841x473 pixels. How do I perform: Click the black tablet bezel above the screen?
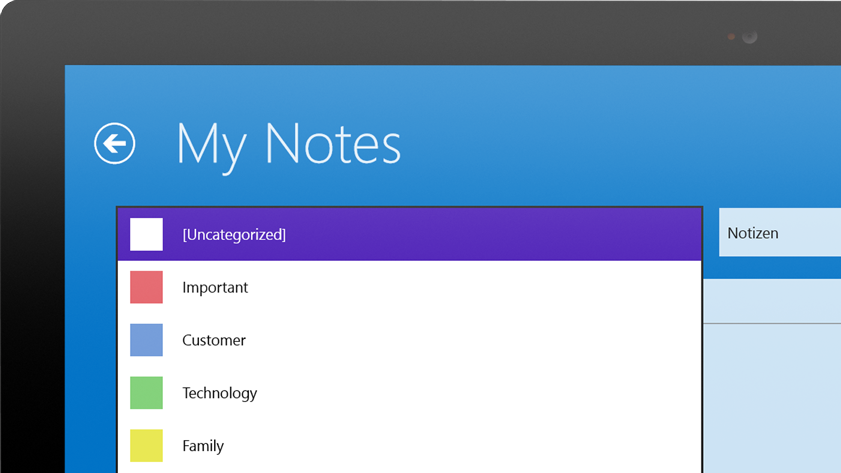[x=400, y=30]
